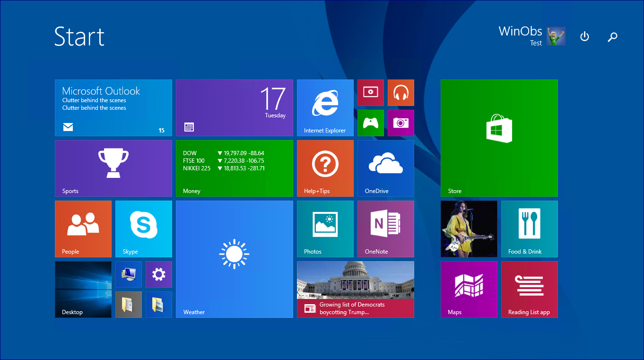Open the Photos app tile
Image resolution: width=644 pixels, height=360 pixels.
point(325,228)
